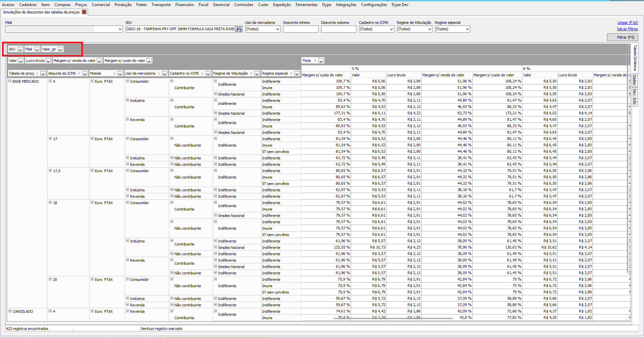
Task: Open filter button on Valor data field
Action: pyautogui.click(x=20, y=61)
